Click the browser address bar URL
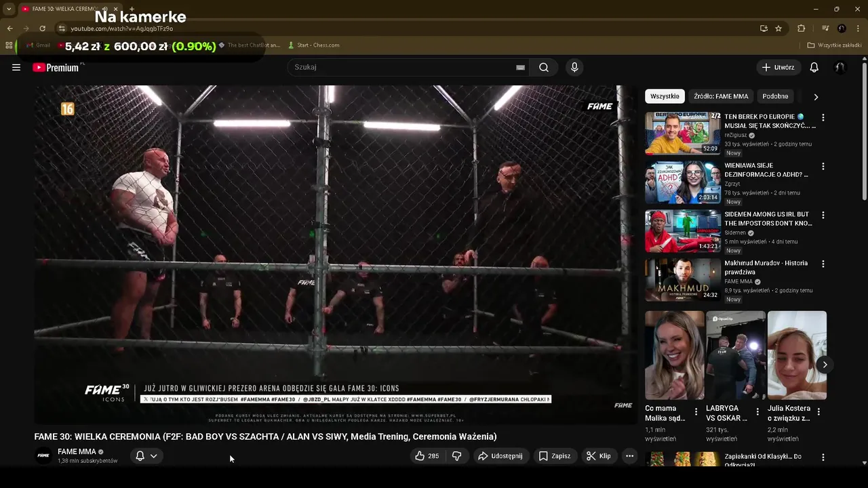Viewport: 868px width, 488px height. (122, 28)
